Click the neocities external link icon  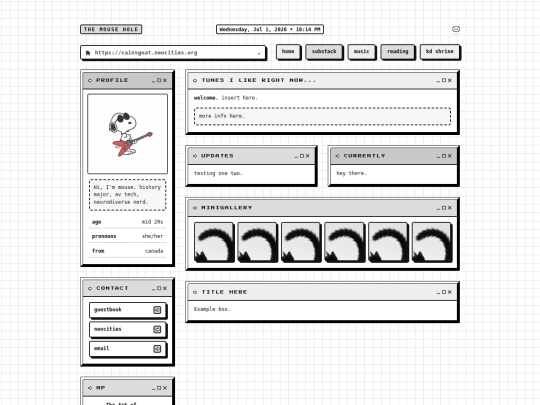[x=157, y=330]
